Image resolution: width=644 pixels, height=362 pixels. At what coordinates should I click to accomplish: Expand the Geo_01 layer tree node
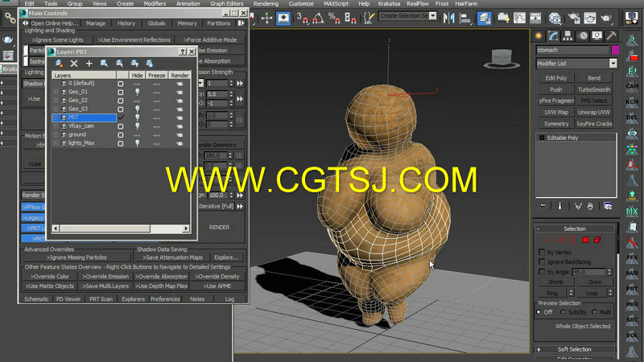click(56, 92)
